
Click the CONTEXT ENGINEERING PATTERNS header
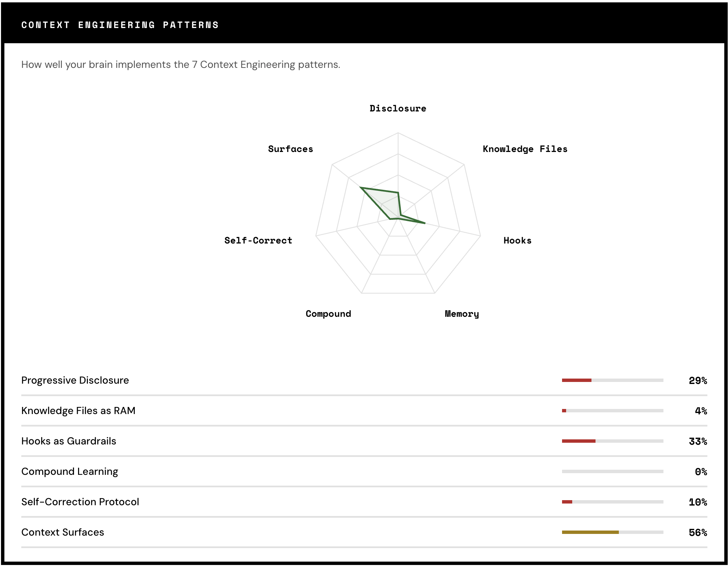point(120,24)
